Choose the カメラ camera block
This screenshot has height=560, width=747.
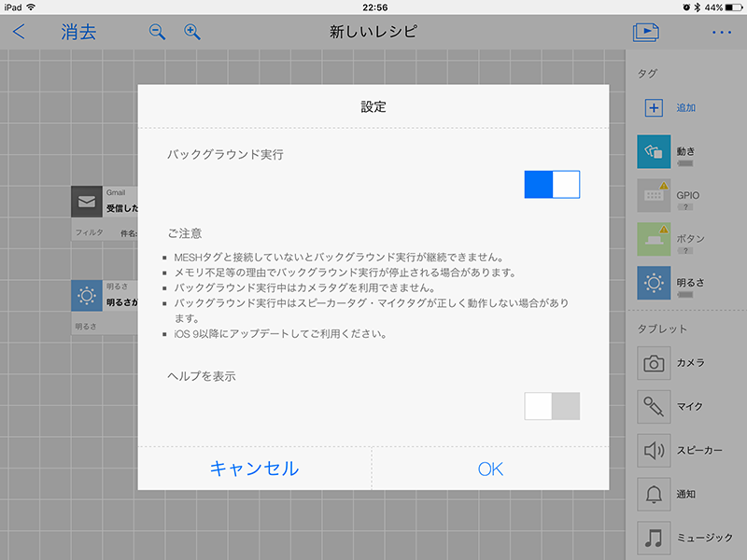[655, 363]
